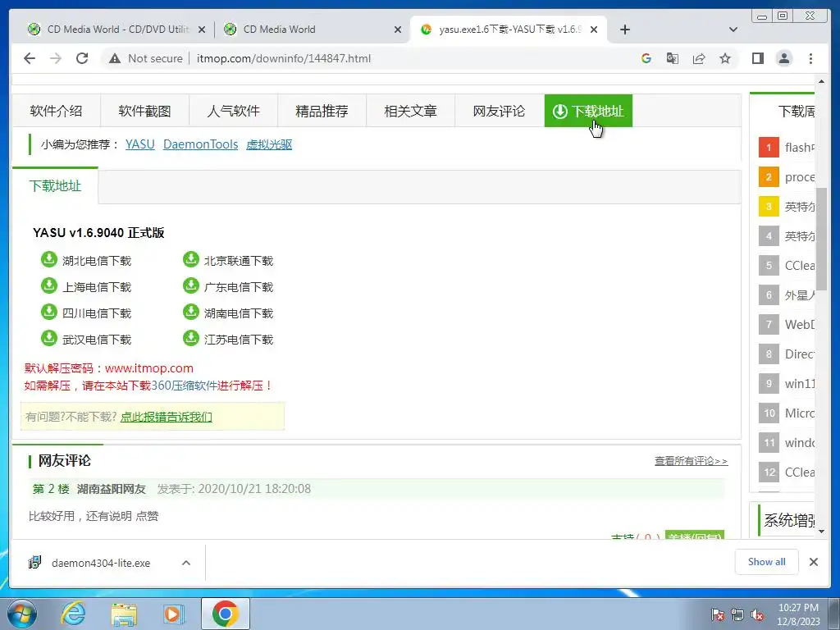840x630 pixels.
Task: Follow the YASU recommendation link
Action: coord(139,144)
